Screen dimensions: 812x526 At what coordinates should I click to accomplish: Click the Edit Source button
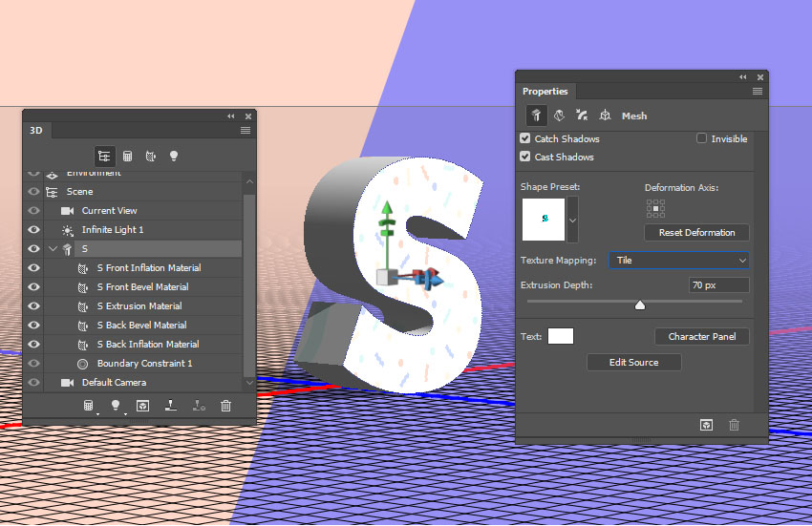pos(634,363)
